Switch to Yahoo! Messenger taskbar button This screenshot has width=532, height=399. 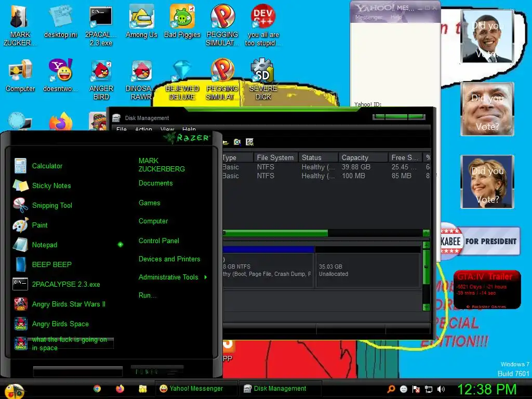(196, 389)
